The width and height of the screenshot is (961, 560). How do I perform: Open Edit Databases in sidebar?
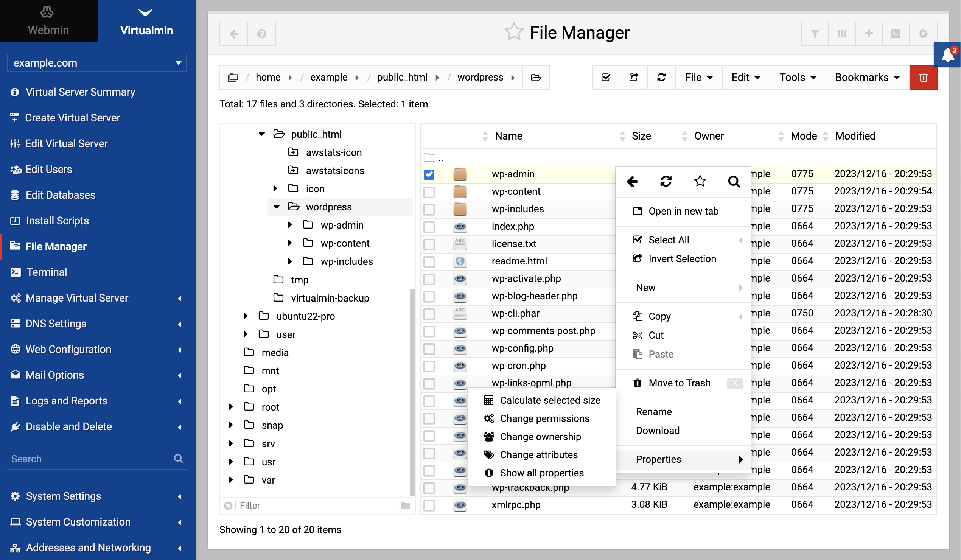[x=60, y=195]
